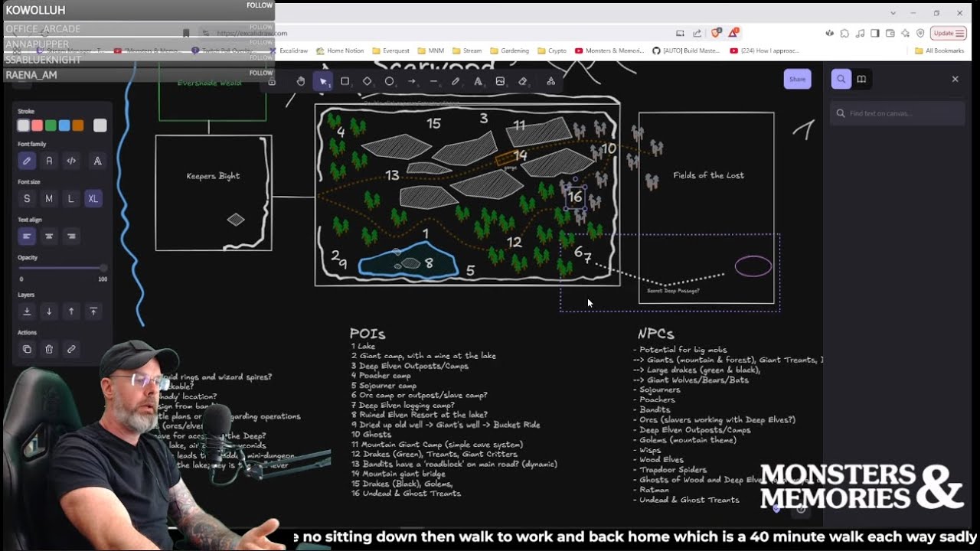Select the Rectangle tool
This screenshot has height=551, width=980.
click(x=345, y=81)
